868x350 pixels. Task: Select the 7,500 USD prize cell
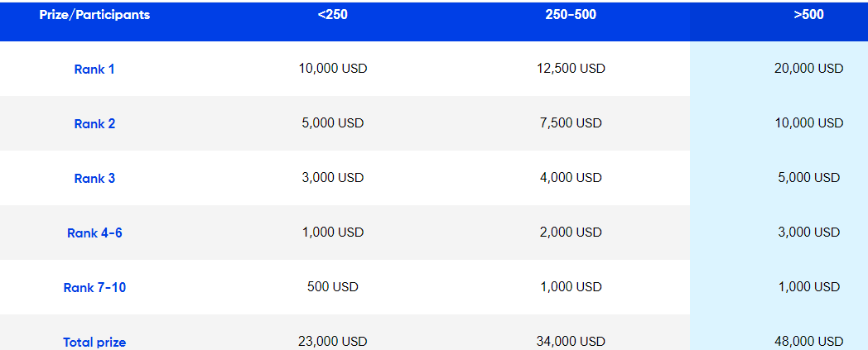(571, 122)
